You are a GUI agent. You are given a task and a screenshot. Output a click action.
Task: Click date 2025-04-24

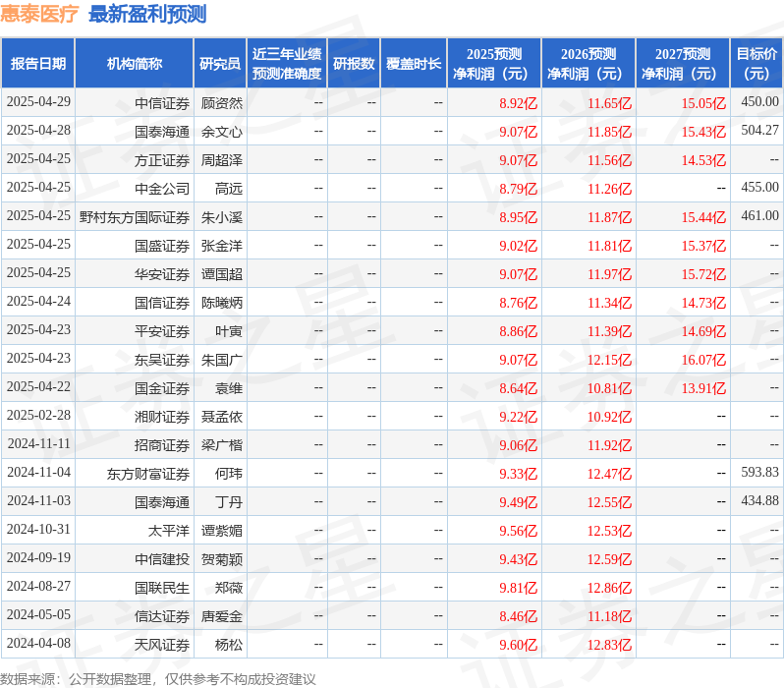[x=38, y=301]
